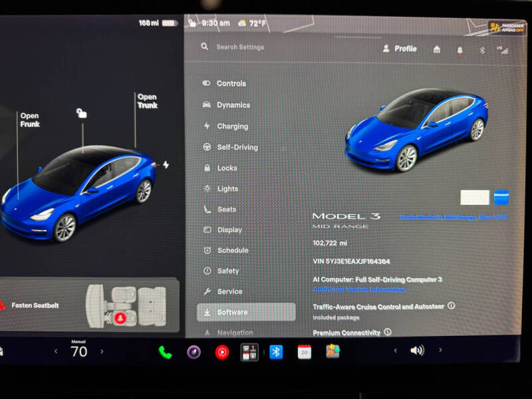Screen dimensions: 532x399
Task: Select the white color swatch
Action: [x=475, y=198]
